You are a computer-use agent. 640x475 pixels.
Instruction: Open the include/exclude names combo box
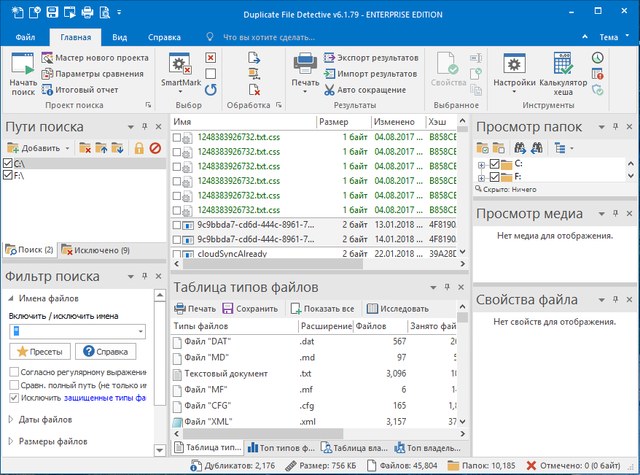click(x=140, y=331)
